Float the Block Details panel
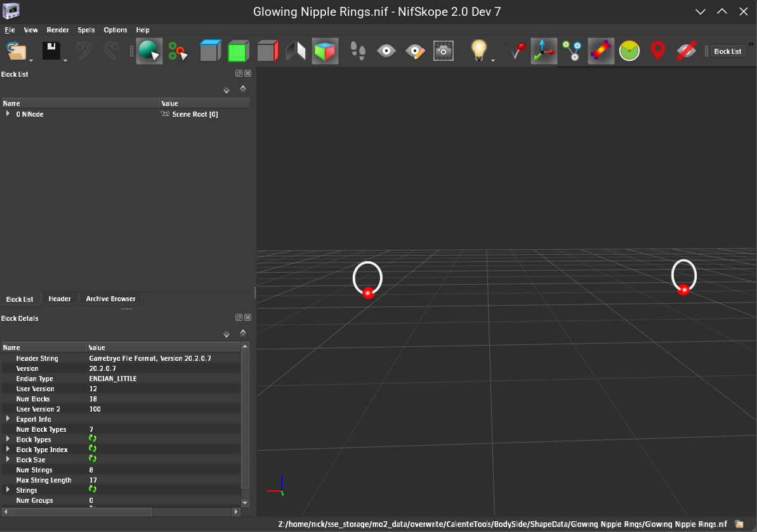 [239, 318]
